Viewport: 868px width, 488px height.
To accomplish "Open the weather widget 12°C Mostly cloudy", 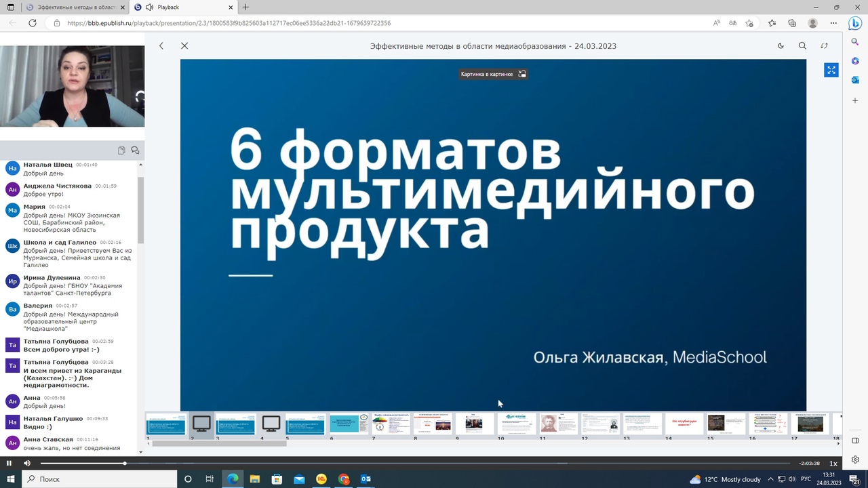I will pyautogui.click(x=725, y=479).
